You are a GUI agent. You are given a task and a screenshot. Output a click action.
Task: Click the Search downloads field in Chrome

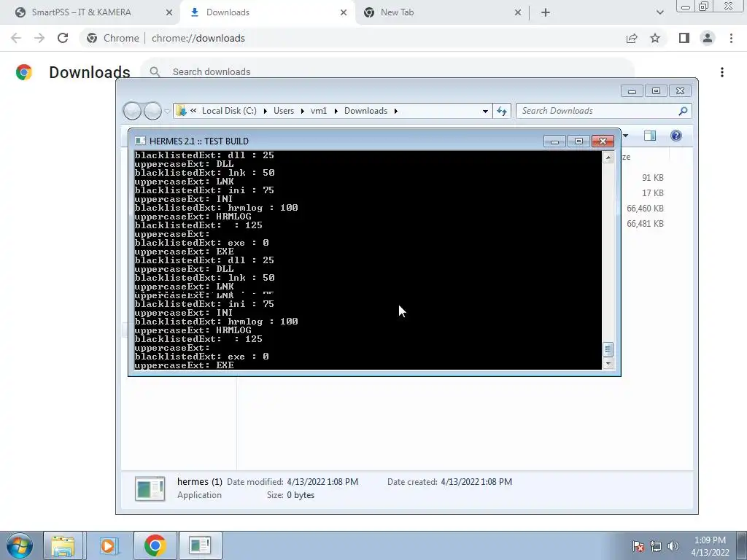[x=387, y=71]
